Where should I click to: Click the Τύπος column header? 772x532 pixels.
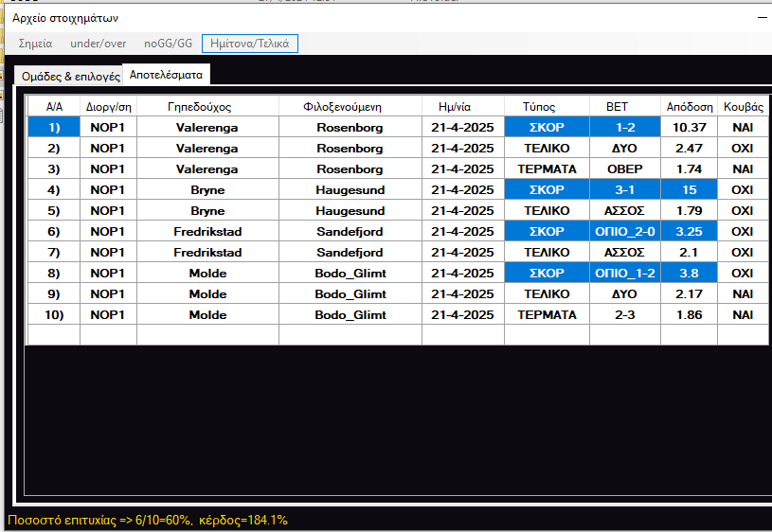pos(538,107)
